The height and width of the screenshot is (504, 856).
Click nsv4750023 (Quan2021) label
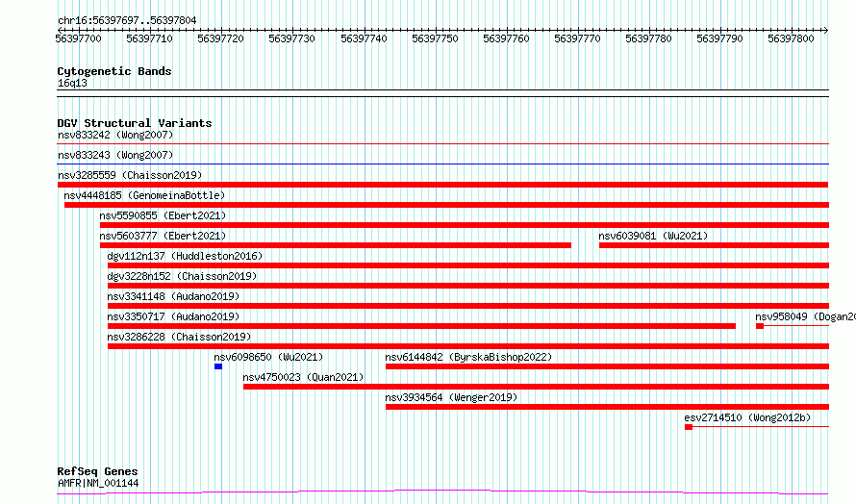pos(303,377)
